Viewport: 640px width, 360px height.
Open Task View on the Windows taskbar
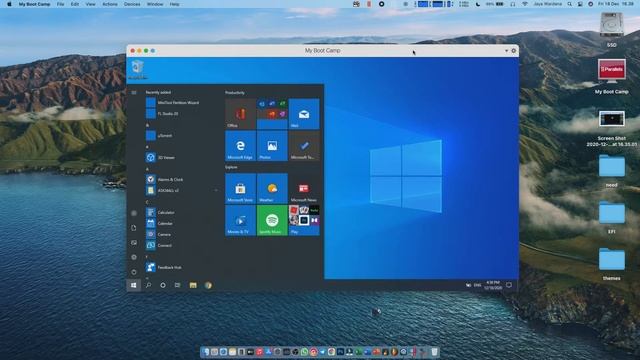(x=178, y=285)
